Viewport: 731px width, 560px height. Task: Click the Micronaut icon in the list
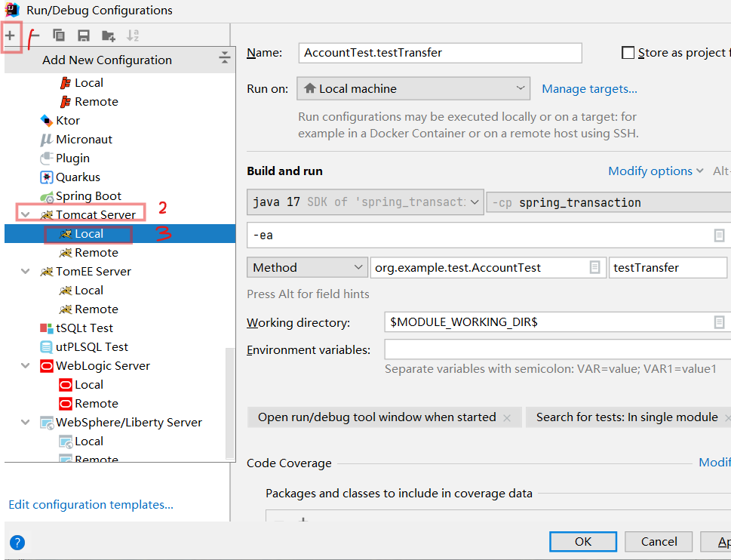(x=46, y=140)
